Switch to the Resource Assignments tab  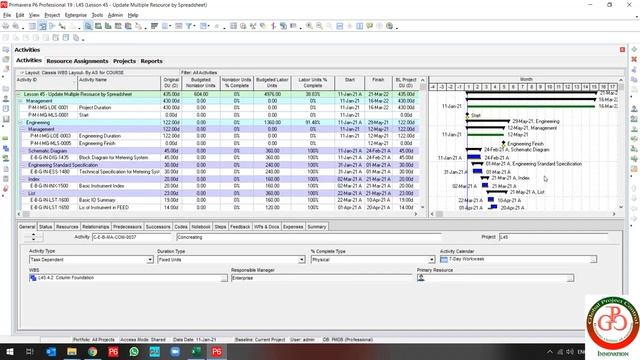pos(77,61)
